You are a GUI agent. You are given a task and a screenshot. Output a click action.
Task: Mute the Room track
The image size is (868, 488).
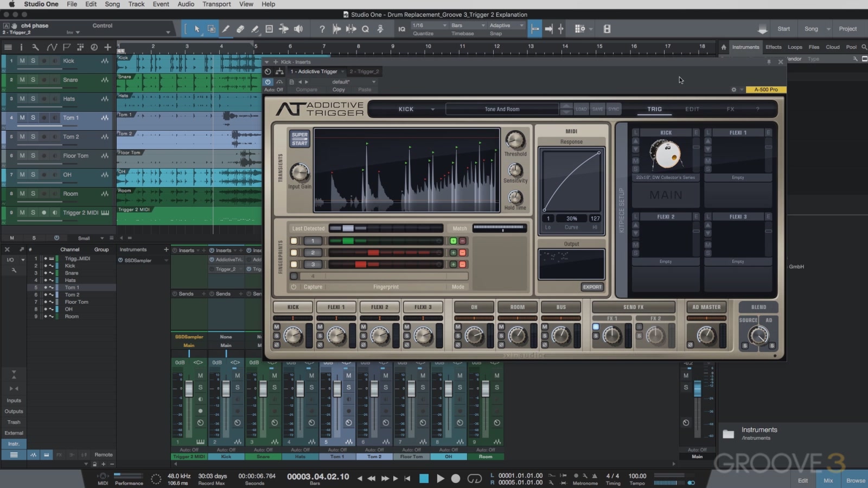[x=22, y=194]
